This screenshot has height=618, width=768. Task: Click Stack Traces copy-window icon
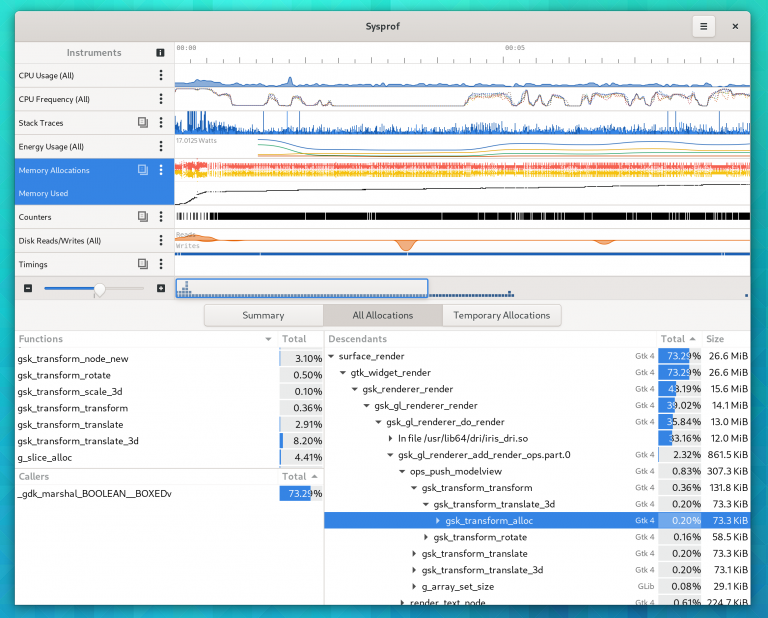pyautogui.click(x=143, y=123)
